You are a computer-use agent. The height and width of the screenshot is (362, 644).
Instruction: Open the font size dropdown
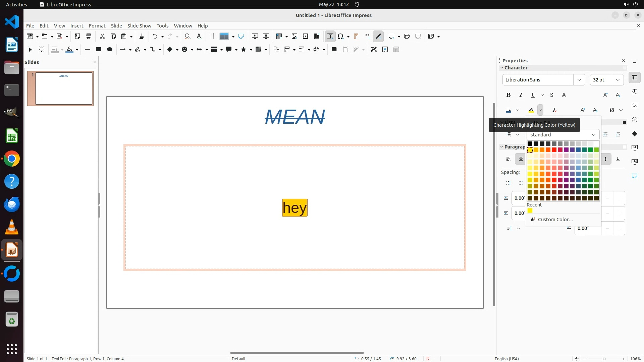coord(618,80)
